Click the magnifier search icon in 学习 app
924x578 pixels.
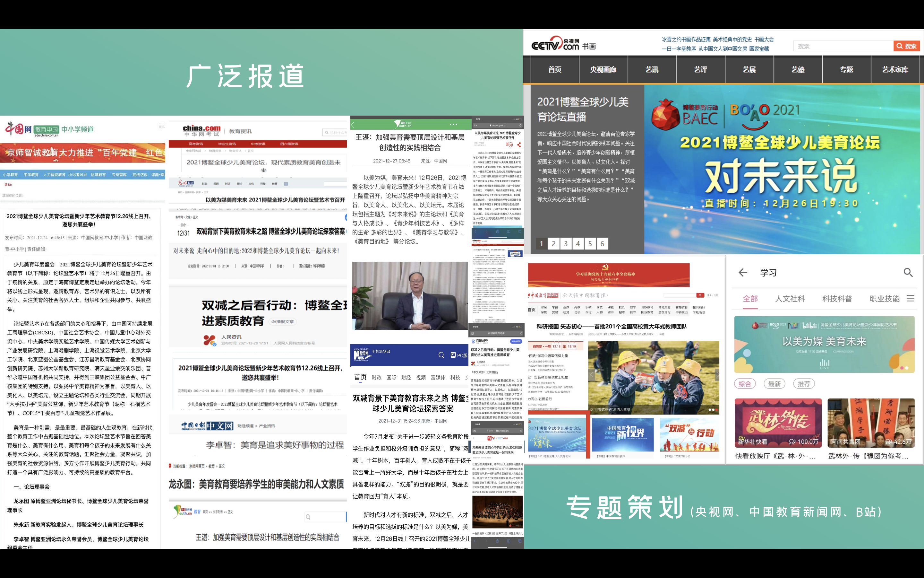click(908, 273)
